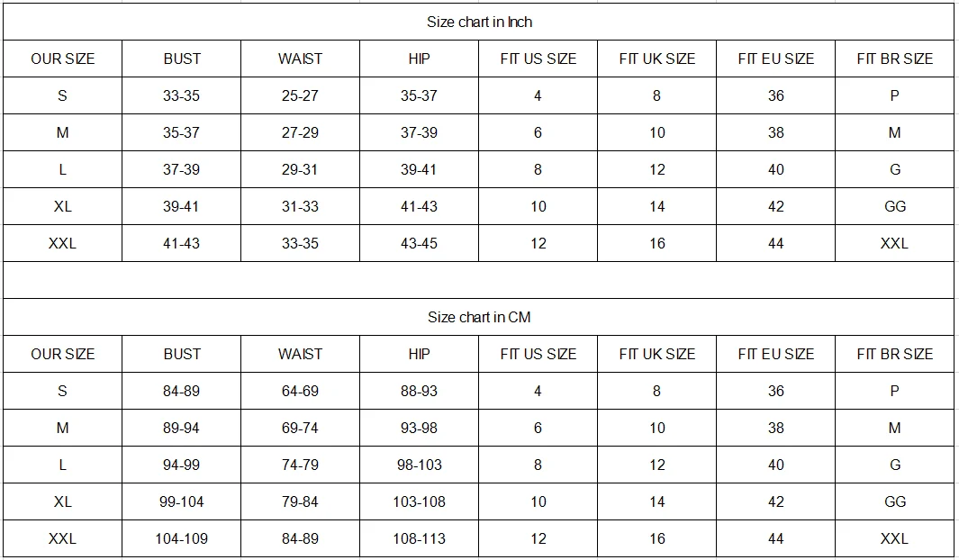Click OUR SIZE header in the CM chart
Image resolution: width=959 pixels, height=560 pixels.
pos(62,354)
